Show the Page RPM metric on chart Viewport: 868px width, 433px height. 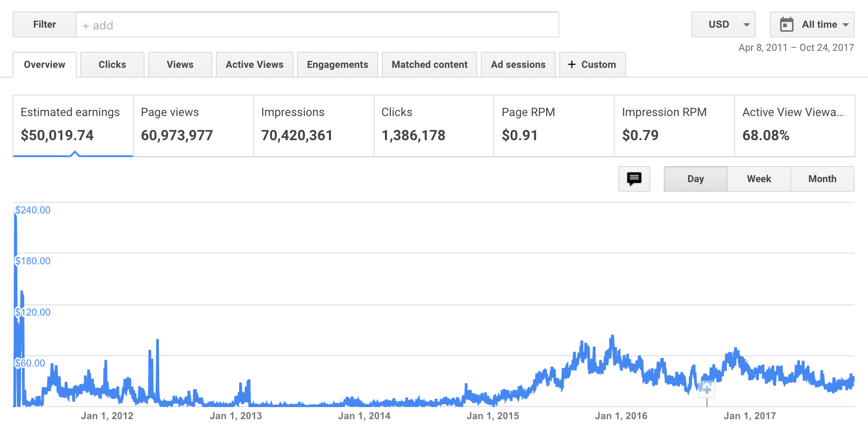coord(554,125)
